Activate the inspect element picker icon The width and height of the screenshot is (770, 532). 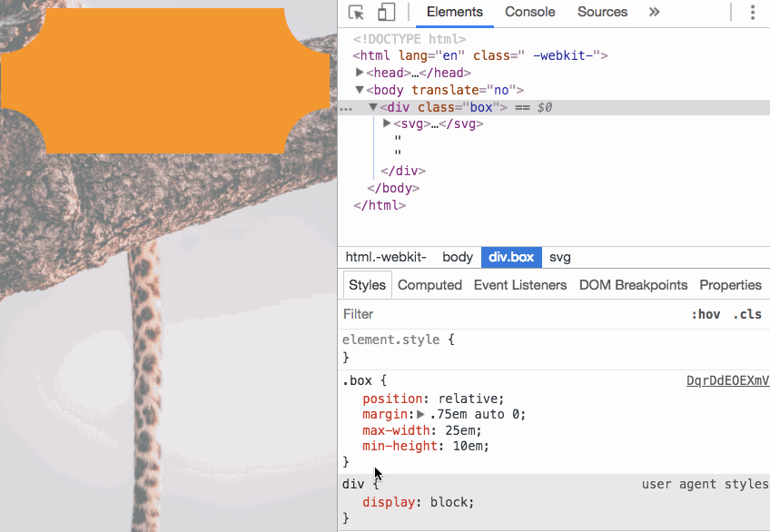click(x=356, y=13)
